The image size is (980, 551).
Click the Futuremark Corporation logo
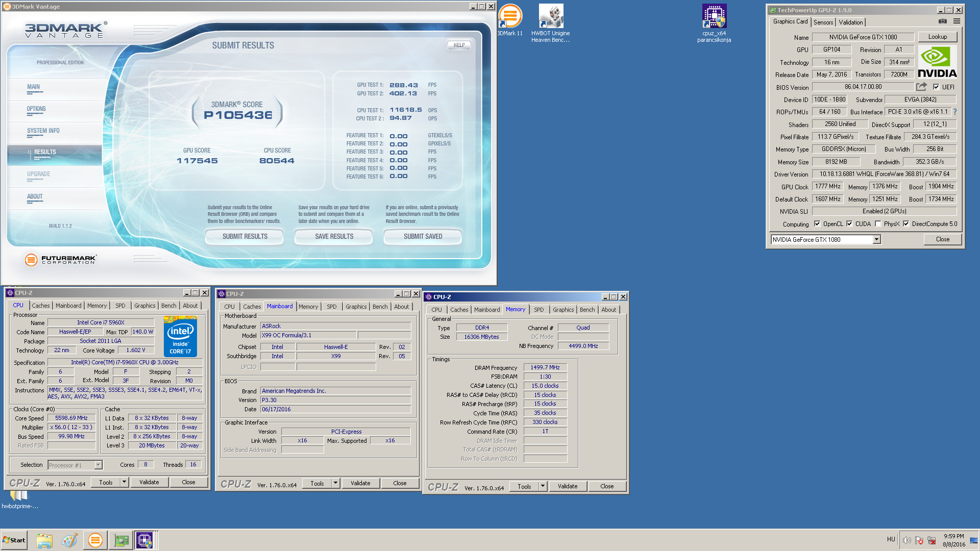(x=61, y=260)
